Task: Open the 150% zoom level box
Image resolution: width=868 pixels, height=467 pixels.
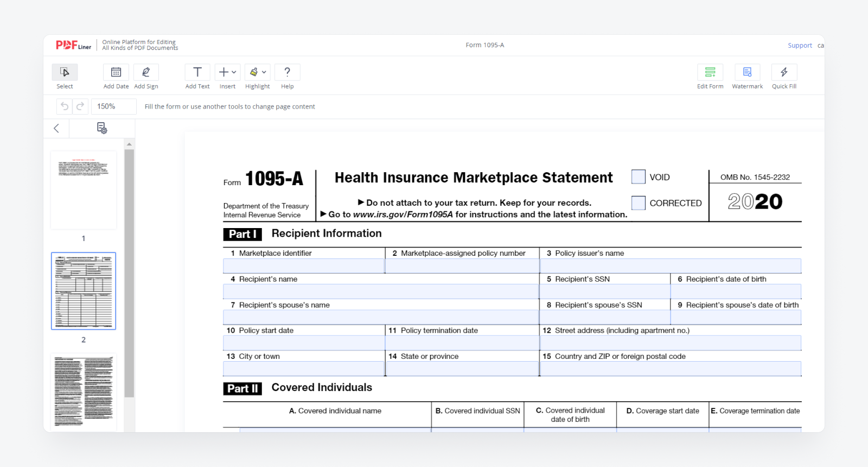Action: (x=113, y=106)
